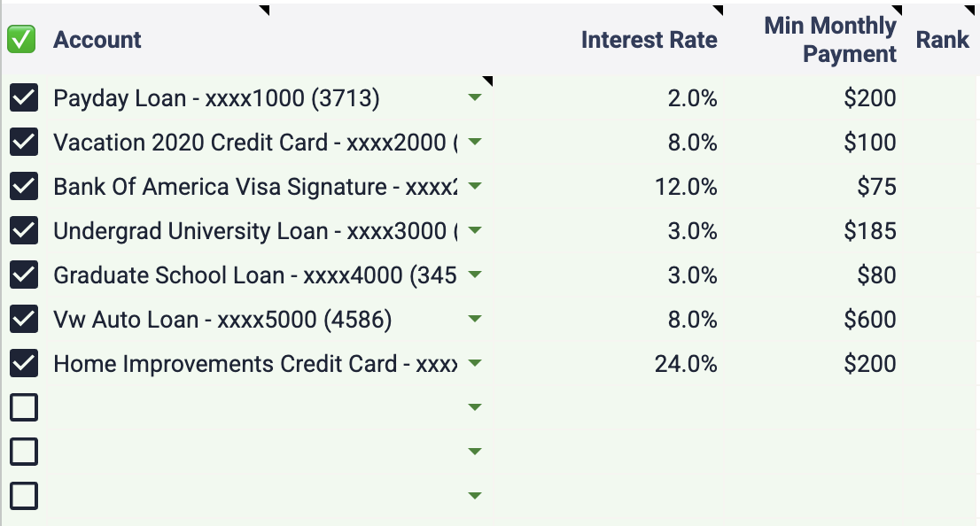Viewport: 980px width, 526px height.
Task: Uncheck the Payday Loan checkbox
Action: (x=24, y=97)
